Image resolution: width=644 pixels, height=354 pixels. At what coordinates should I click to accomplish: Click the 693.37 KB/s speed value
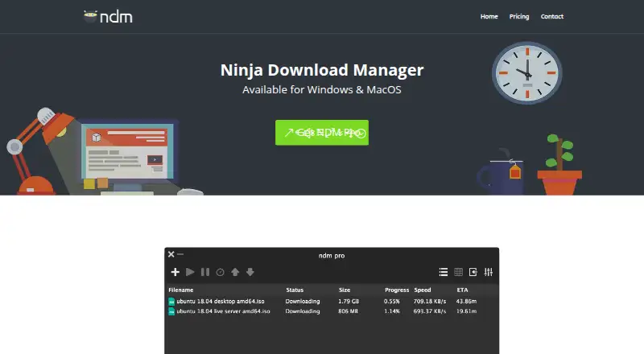(x=430, y=311)
